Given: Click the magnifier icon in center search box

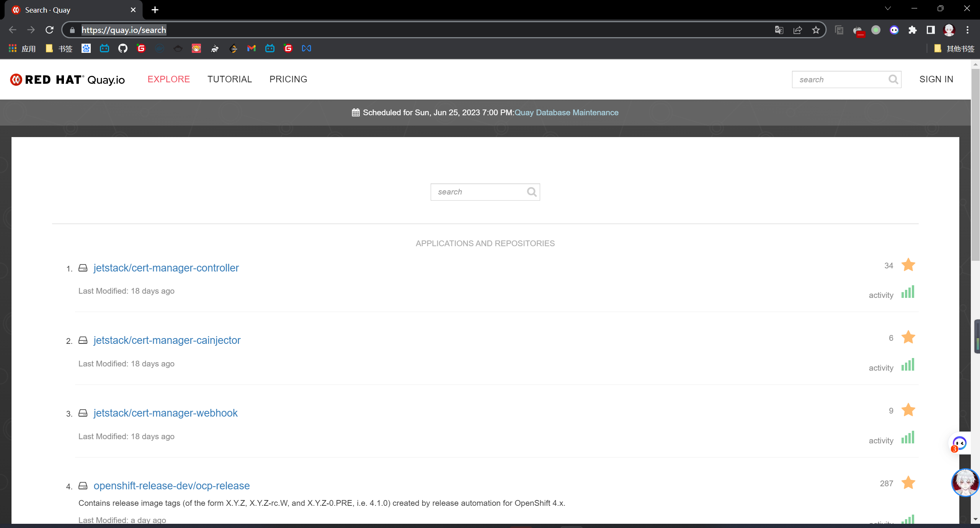Looking at the screenshot, I should 532,192.
